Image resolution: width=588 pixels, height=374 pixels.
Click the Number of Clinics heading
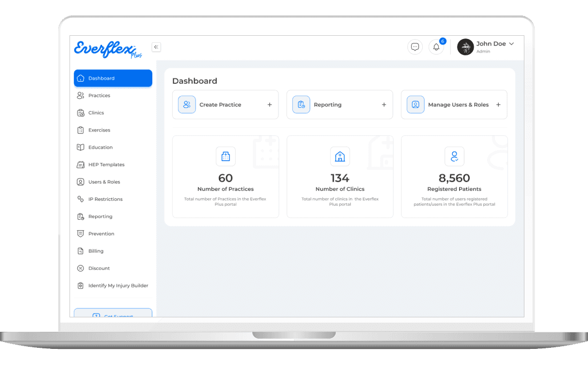point(340,189)
